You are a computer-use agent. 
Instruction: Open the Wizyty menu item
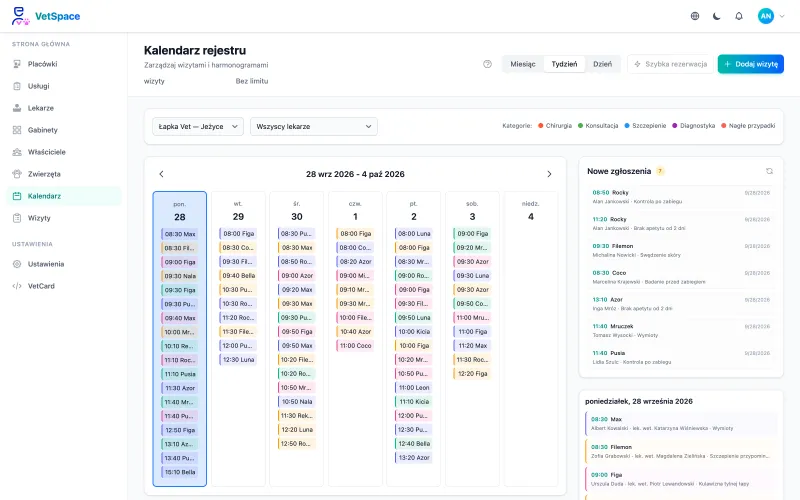(x=64, y=218)
